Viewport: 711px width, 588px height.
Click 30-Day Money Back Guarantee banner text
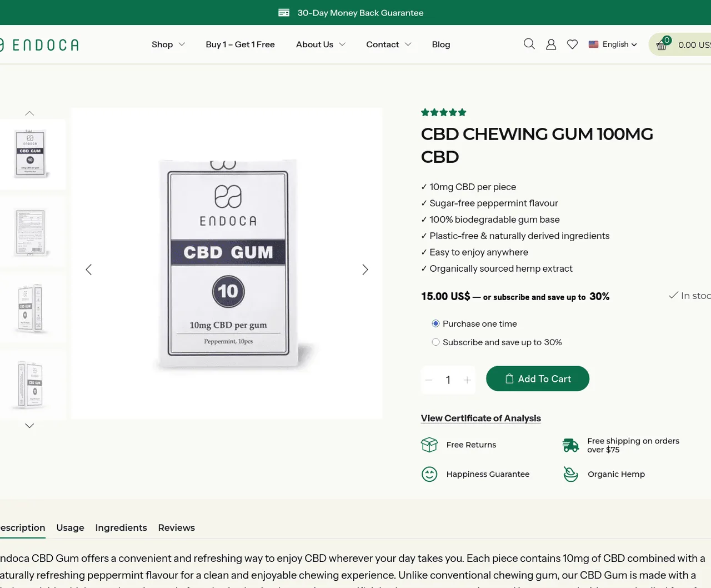pyautogui.click(x=360, y=13)
